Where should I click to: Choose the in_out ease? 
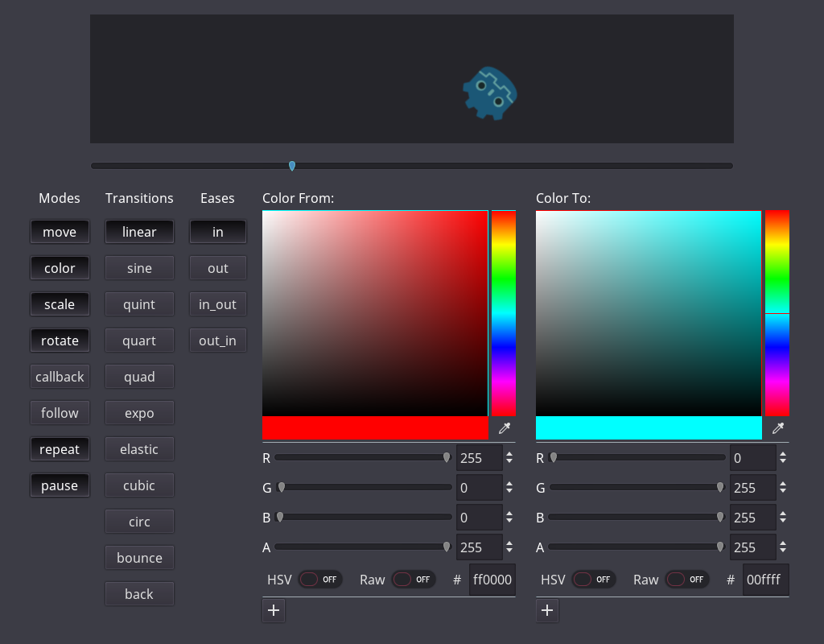pos(217,304)
